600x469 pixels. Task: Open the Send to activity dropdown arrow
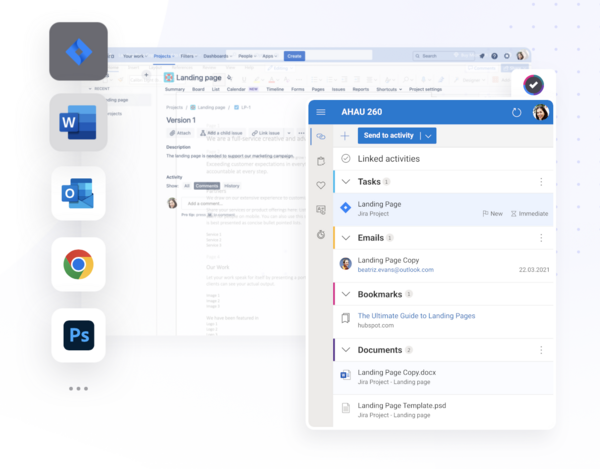(428, 136)
